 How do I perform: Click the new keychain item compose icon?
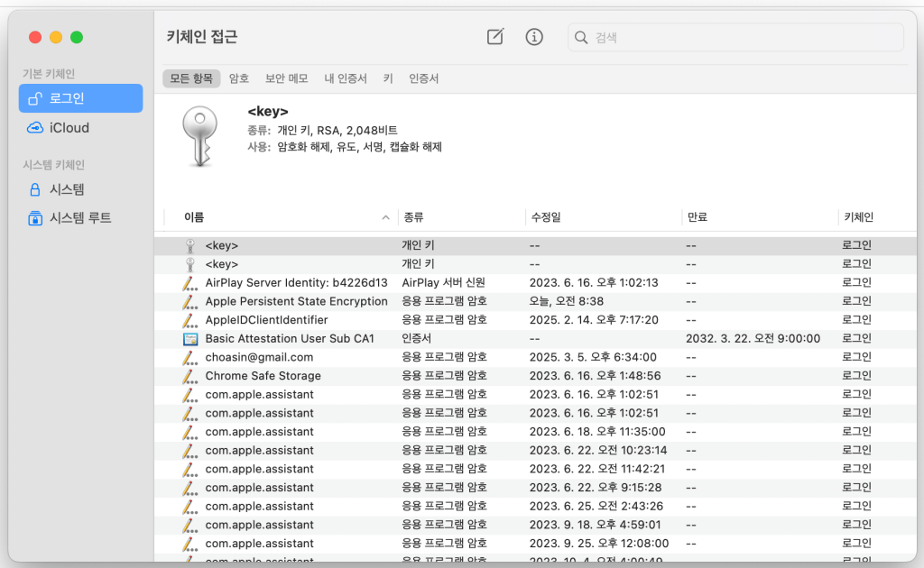click(494, 37)
